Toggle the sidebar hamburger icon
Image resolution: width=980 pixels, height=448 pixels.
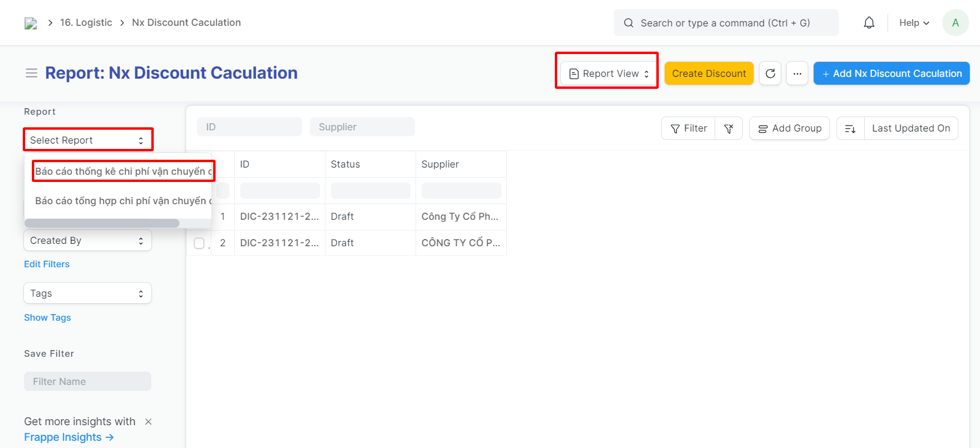(31, 73)
